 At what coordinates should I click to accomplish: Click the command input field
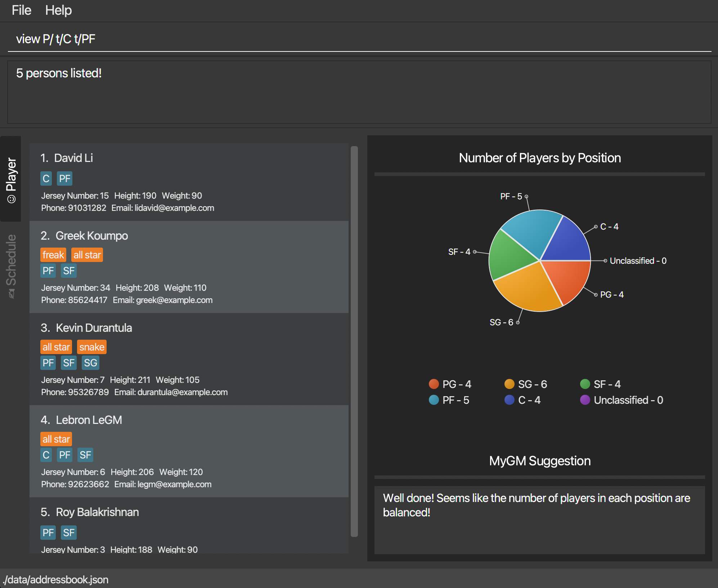pos(359,39)
